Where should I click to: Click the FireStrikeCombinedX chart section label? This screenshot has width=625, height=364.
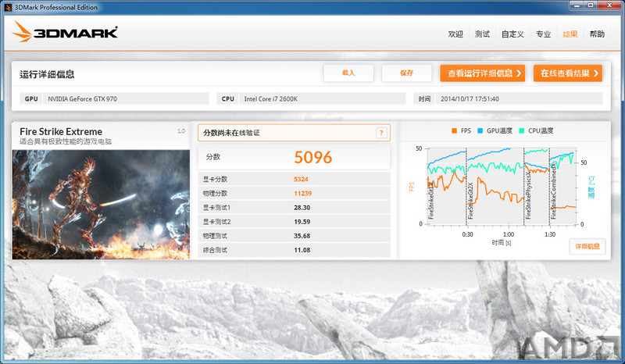tap(554, 191)
